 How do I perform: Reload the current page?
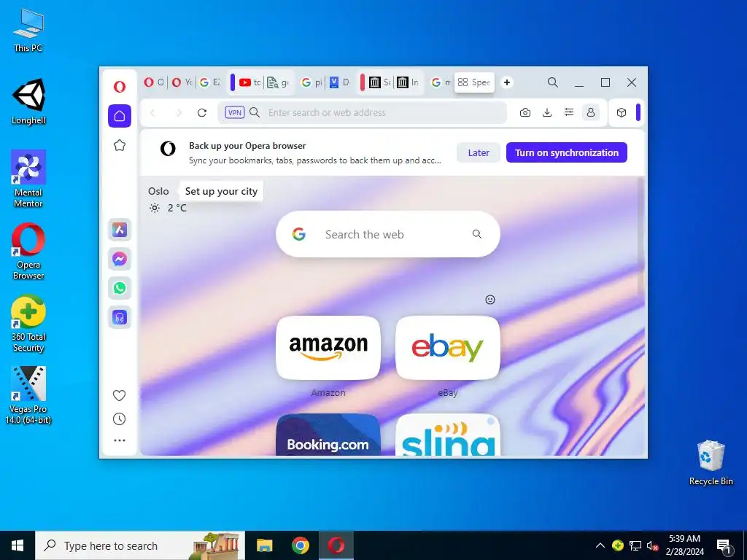[202, 113]
